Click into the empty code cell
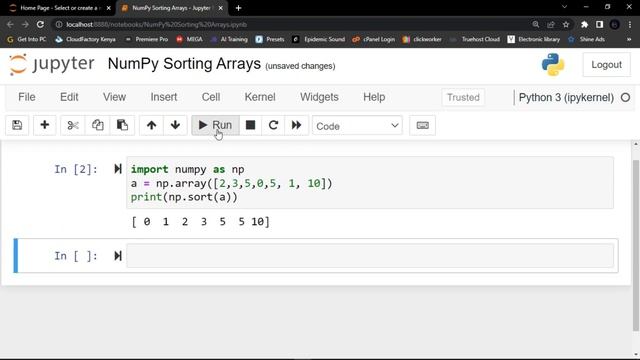Screen dimensions: 640x360 (x=370, y=256)
